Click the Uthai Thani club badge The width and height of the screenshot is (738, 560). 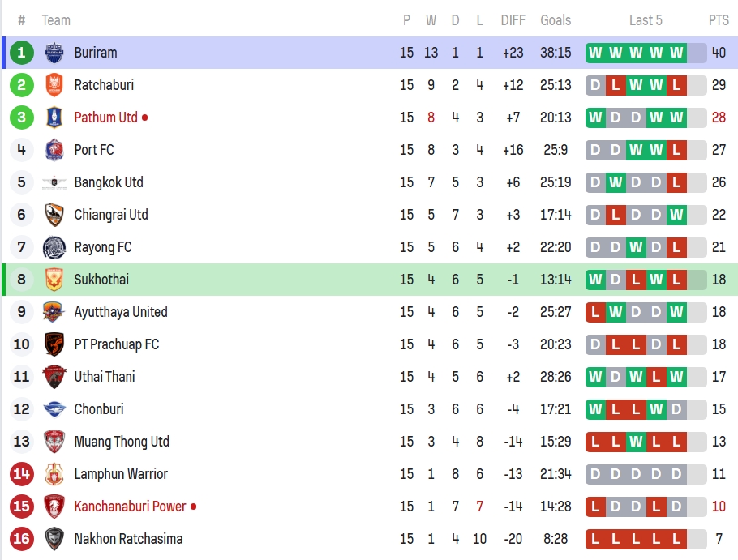pyautogui.click(x=54, y=377)
